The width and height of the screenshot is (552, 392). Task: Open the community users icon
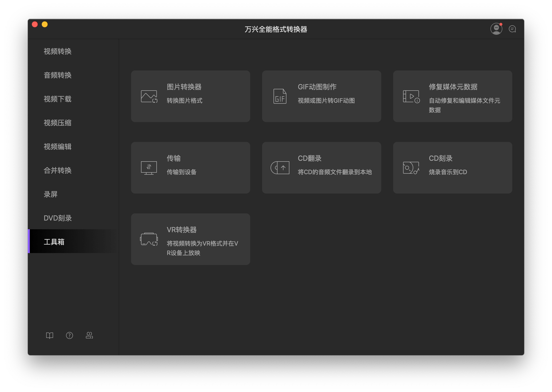[89, 335]
